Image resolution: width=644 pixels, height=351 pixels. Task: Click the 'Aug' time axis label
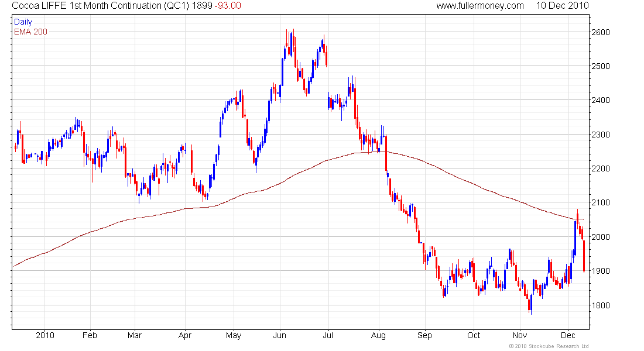pos(378,335)
